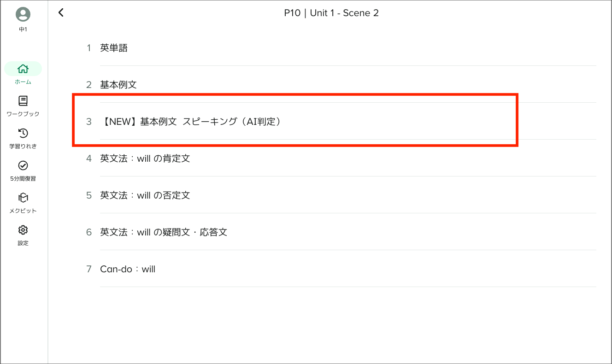Image resolution: width=612 pixels, height=364 pixels.
Task: Click the ホーム label in sidebar
Action: (23, 82)
